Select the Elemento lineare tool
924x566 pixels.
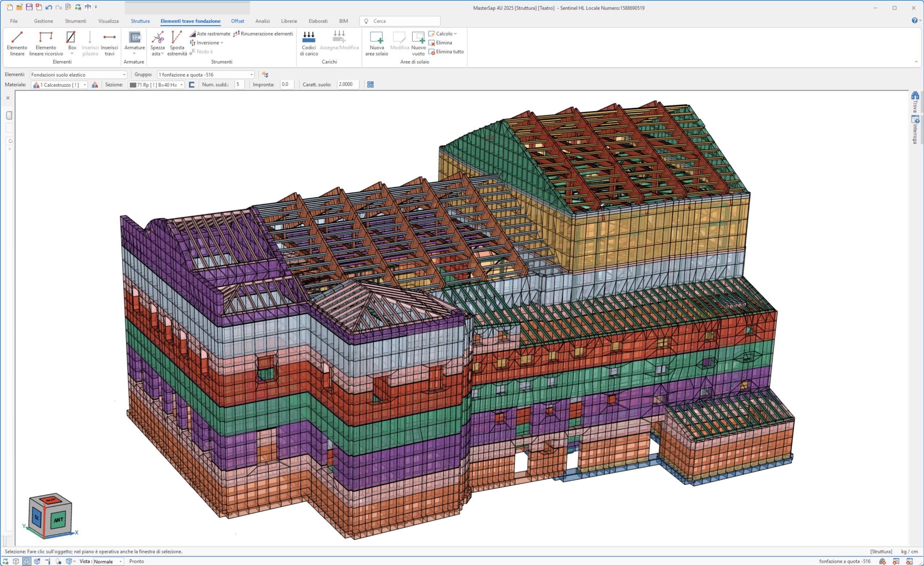click(x=17, y=43)
